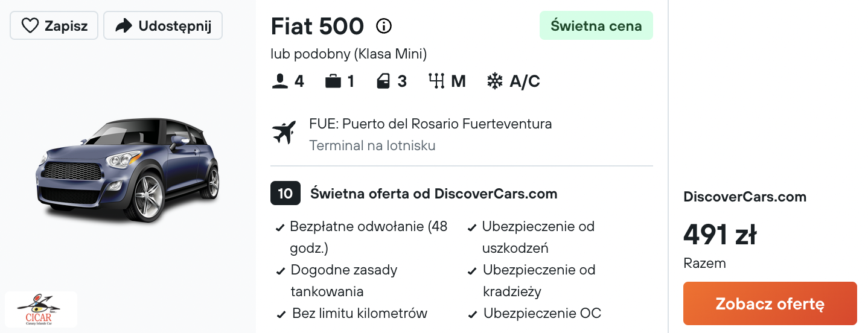The height and width of the screenshot is (333, 868).
Task: Open the info icon beside Fiat 500
Action: [384, 26]
